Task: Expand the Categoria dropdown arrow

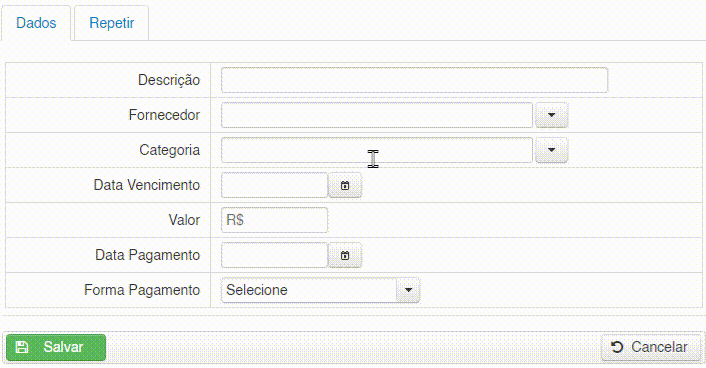Action: [x=551, y=150]
